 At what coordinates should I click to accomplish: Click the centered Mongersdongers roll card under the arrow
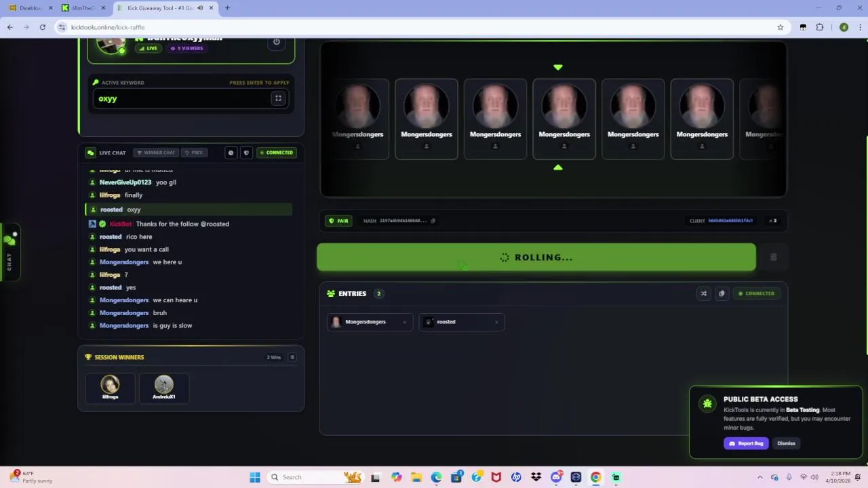point(564,119)
